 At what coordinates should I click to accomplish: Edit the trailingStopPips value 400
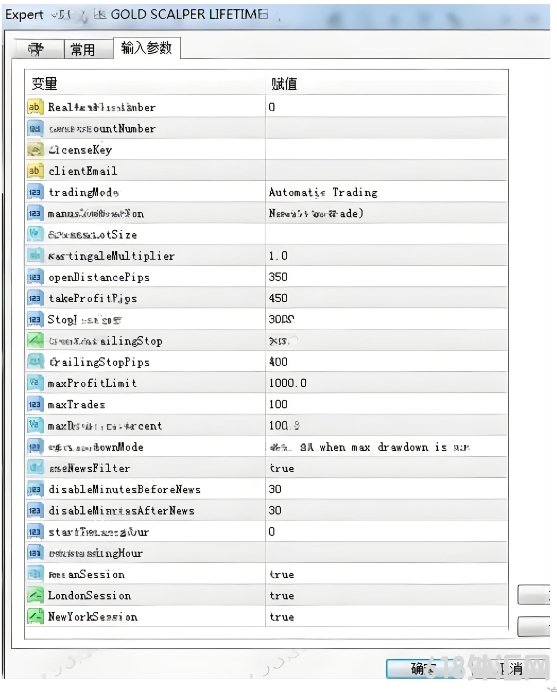tap(386, 362)
